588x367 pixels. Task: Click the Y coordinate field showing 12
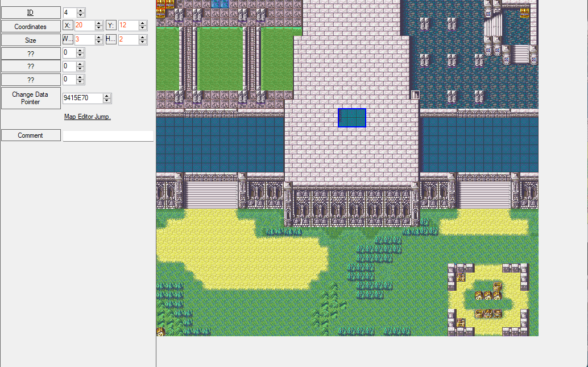click(x=129, y=25)
